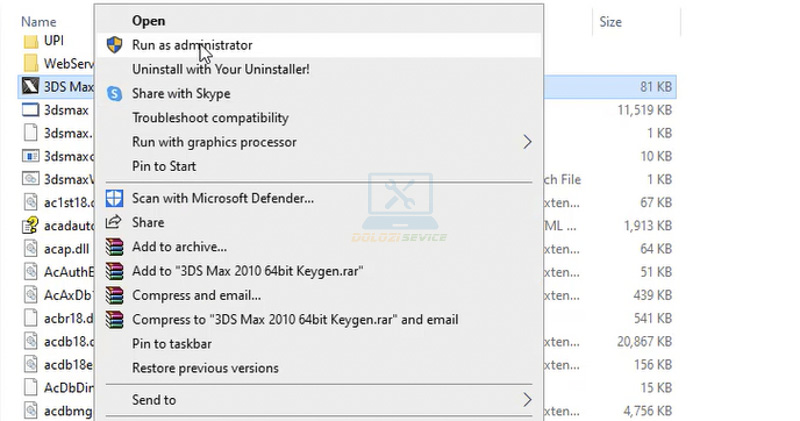Click WinRAR icon beside Add to Keygen.rar

click(114, 271)
